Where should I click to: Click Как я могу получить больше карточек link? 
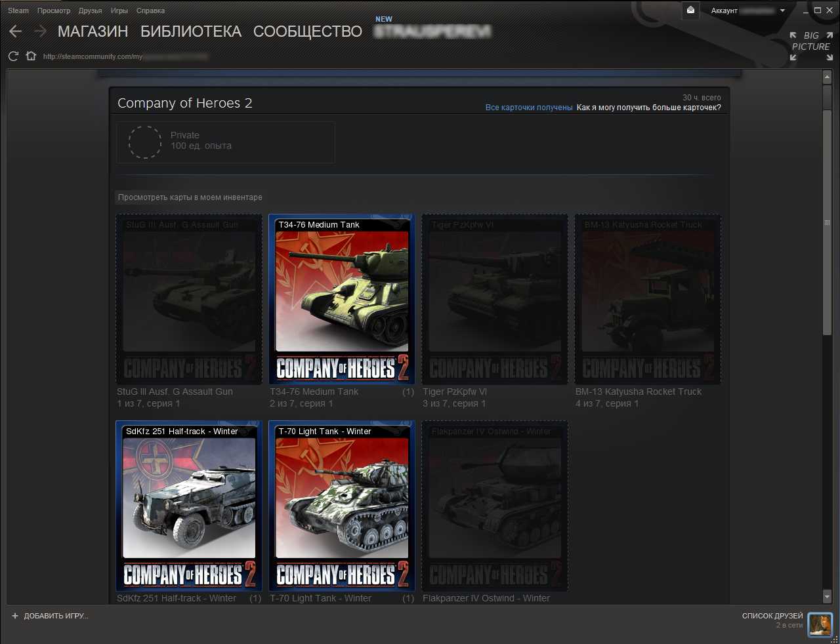pos(648,108)
